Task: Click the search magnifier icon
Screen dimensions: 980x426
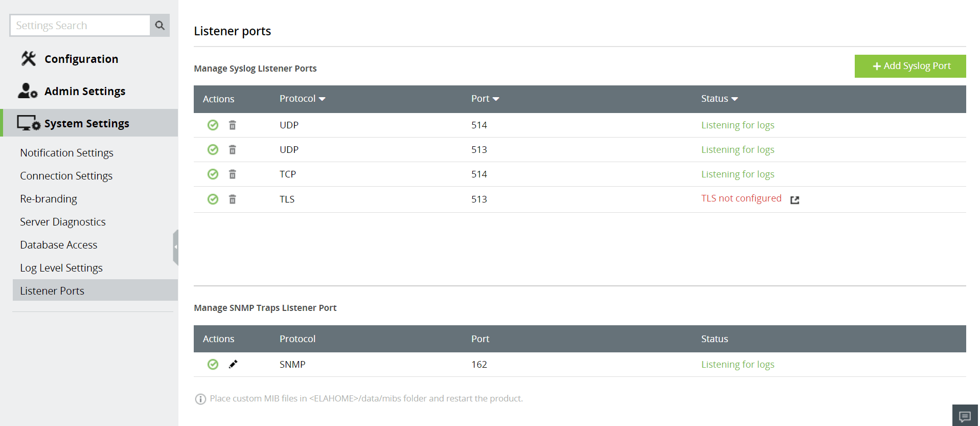Action: tap(159, 25)
